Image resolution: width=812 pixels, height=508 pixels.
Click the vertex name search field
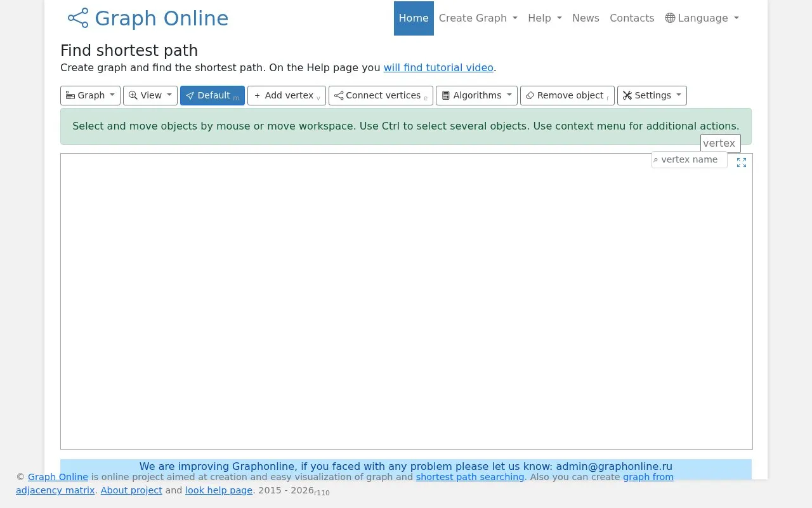tap(690, 159)
